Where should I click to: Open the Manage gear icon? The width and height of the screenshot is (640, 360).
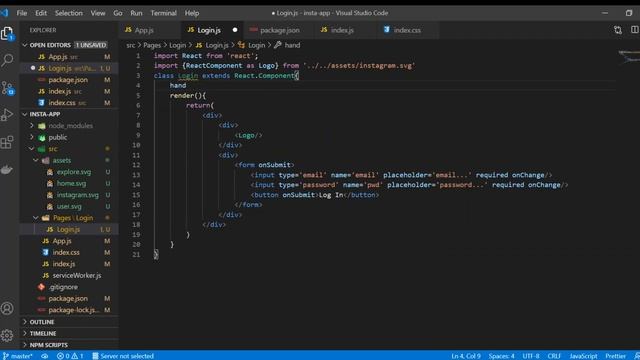(7, 336)
